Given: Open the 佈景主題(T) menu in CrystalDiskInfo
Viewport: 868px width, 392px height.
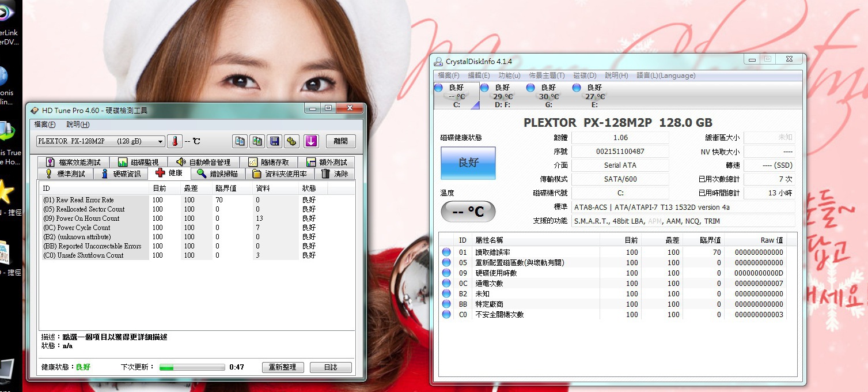Looking at the screenshot, I should (547, 76).
